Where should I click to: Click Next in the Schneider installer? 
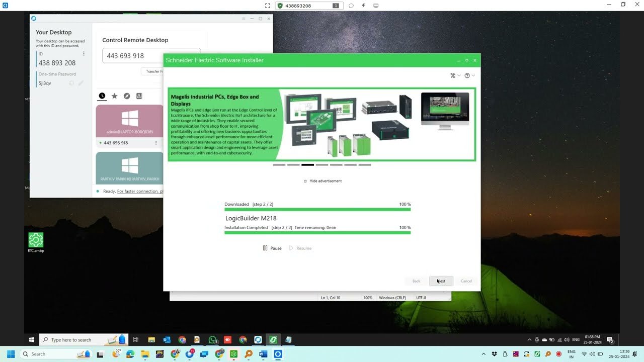441,281
